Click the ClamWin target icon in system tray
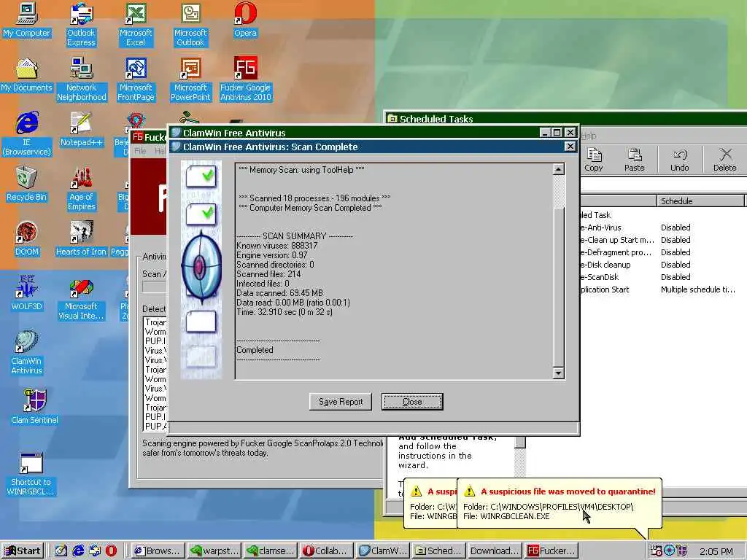The height and width of the screenshot is (560, 747). coord(669,551)
